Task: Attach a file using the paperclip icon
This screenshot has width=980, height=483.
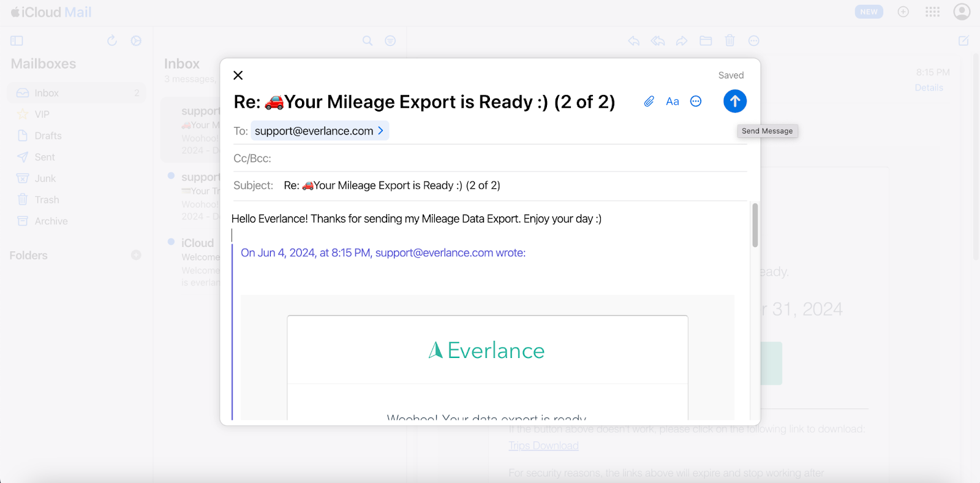Action: tap(649, 101)
